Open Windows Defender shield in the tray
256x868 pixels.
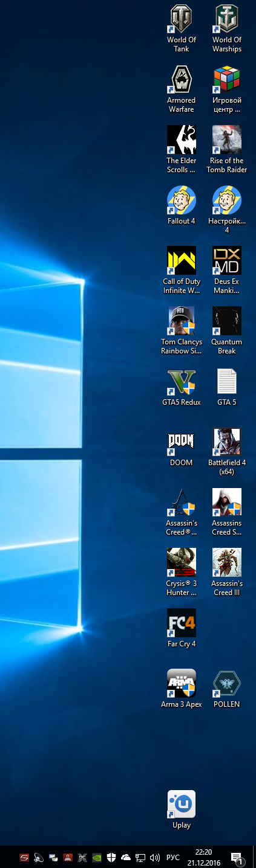111,857
